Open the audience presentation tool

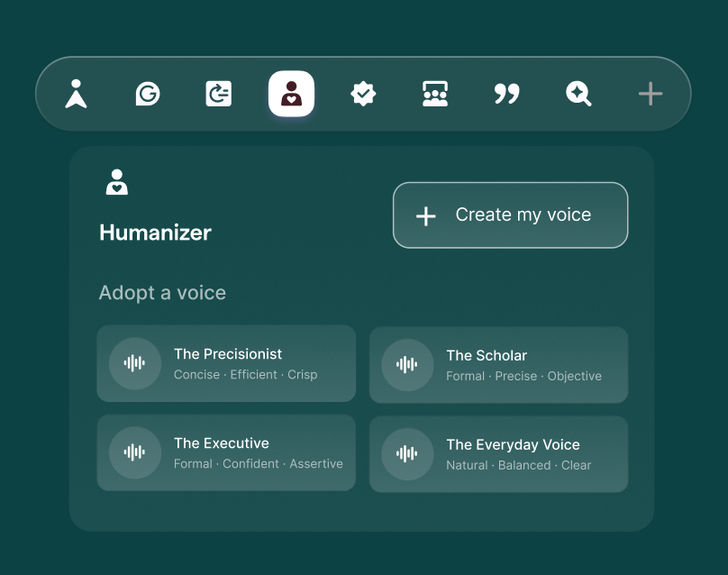click(435, 94)
